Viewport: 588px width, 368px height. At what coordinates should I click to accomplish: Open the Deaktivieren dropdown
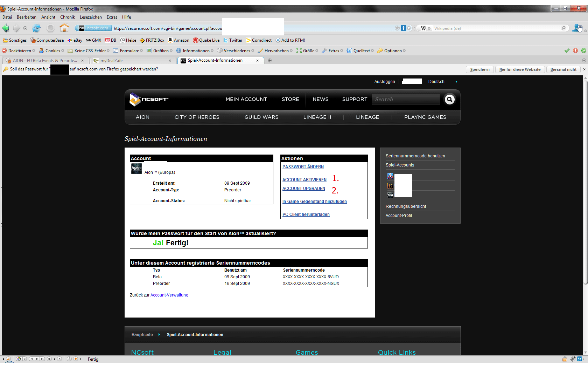coord(19,51)
